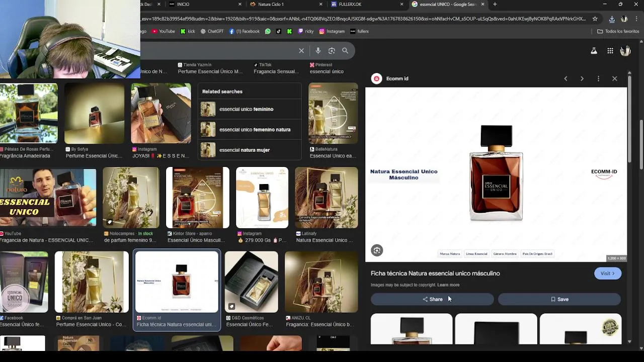644x362 pixels.
Task: Click the Pinterest essencial único caption
Action: [327, 68]
